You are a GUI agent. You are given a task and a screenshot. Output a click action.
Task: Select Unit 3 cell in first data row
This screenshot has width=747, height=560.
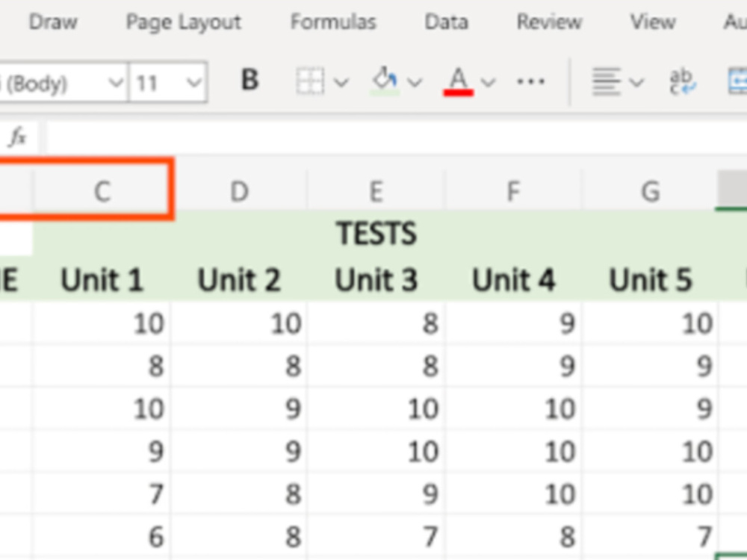[376, 323]
